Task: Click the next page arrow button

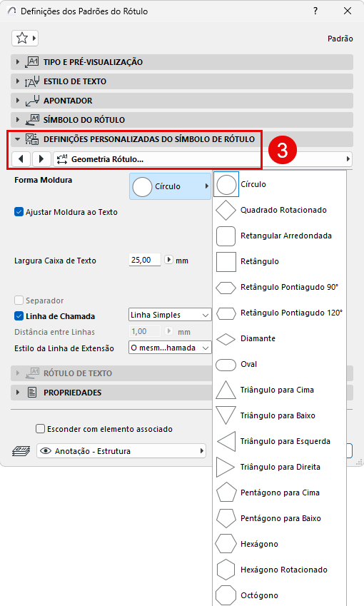Action: click(41, 159)
